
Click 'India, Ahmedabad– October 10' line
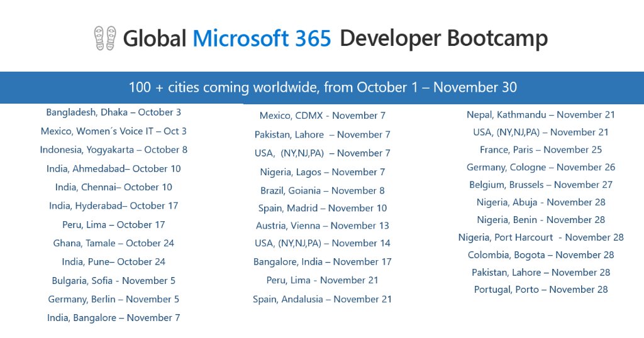coord(113,168)
